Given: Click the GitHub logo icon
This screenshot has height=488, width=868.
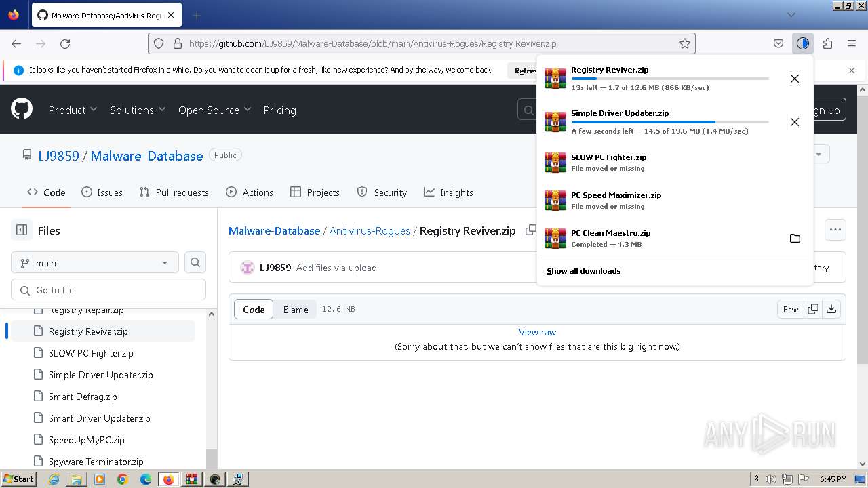Looking at the screenshot, I should click(x=22, y=109).
